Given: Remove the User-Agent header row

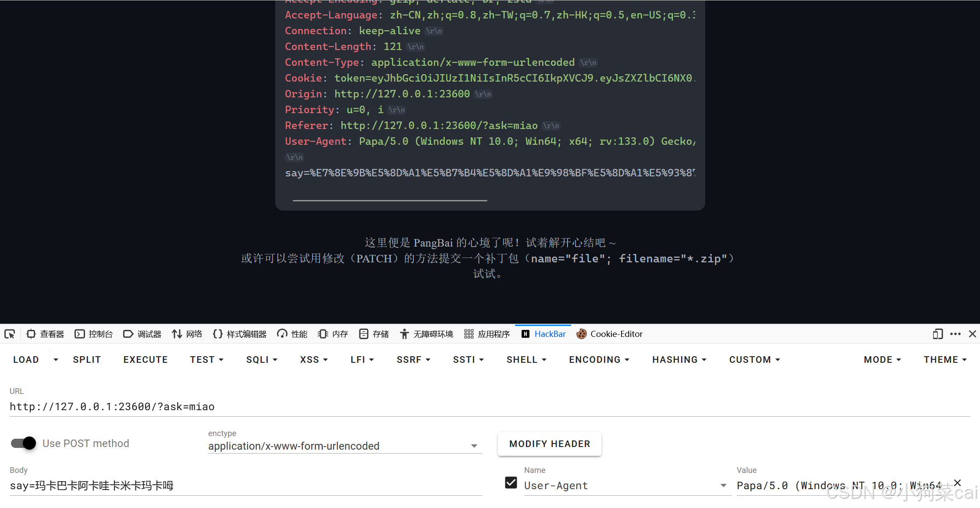Looking at the screenshot, I should [957, 483].
